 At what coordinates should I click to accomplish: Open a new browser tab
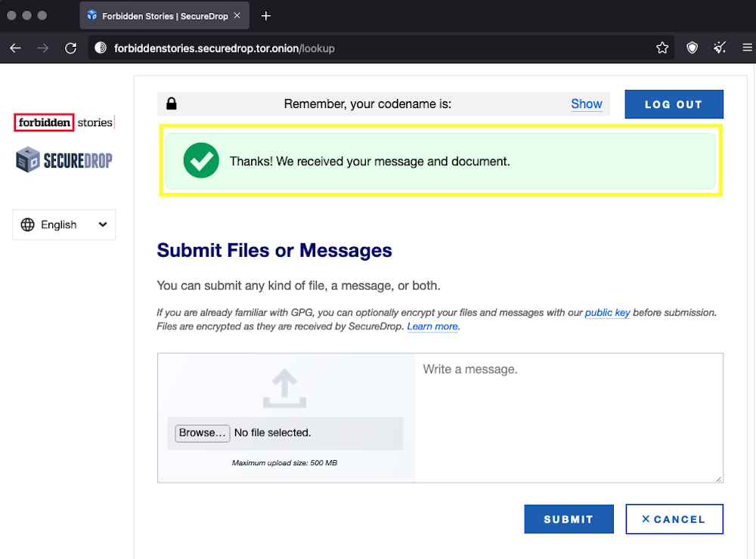[x=265, y=16]
